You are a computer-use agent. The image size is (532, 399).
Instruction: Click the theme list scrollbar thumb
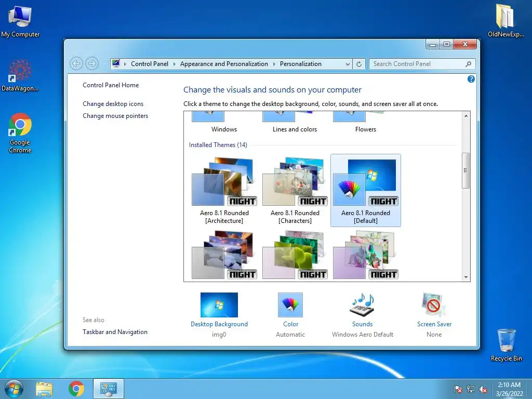pyautogui.click(x=466, y=170)
